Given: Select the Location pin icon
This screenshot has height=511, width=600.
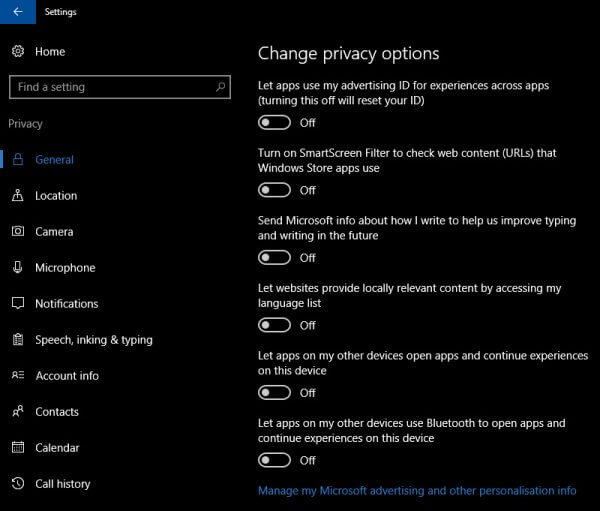Looking at the screenshot, I should pos(18,195).
